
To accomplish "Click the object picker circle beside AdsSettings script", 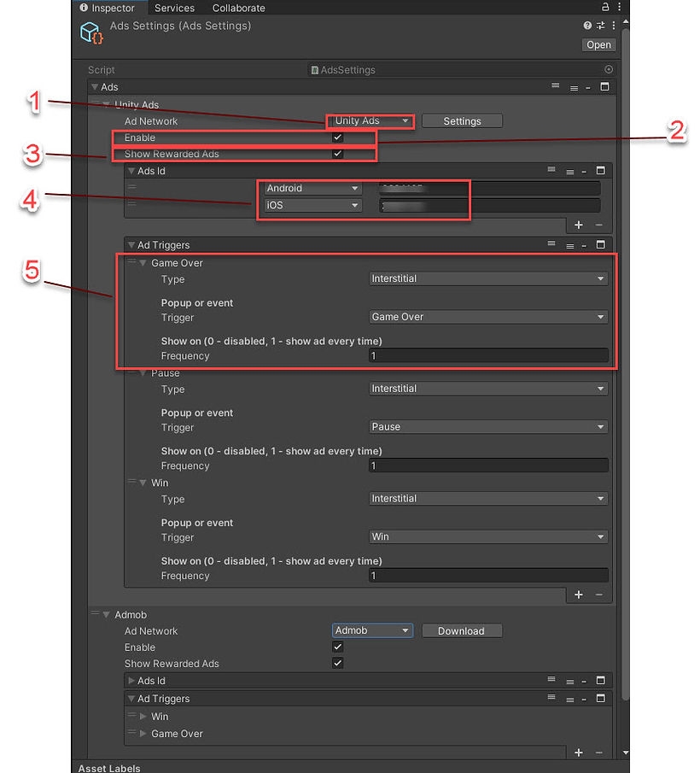I will point(608,70).
